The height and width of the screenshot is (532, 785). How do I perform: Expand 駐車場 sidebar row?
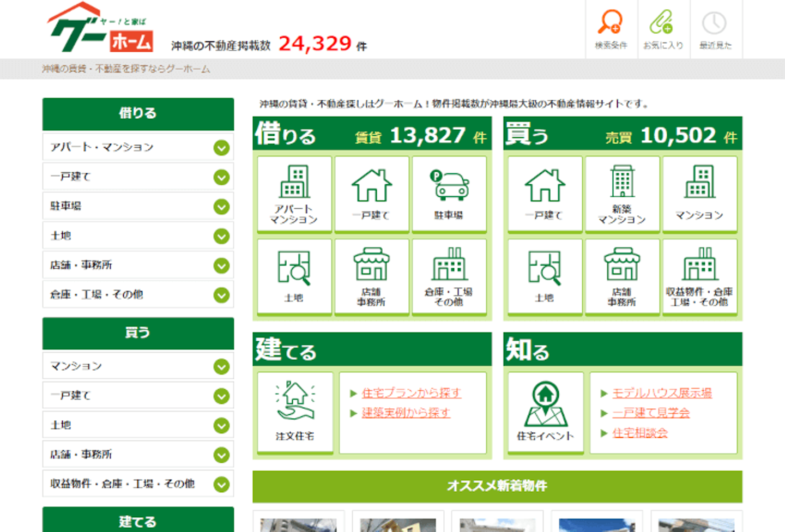tap(138, 206)
